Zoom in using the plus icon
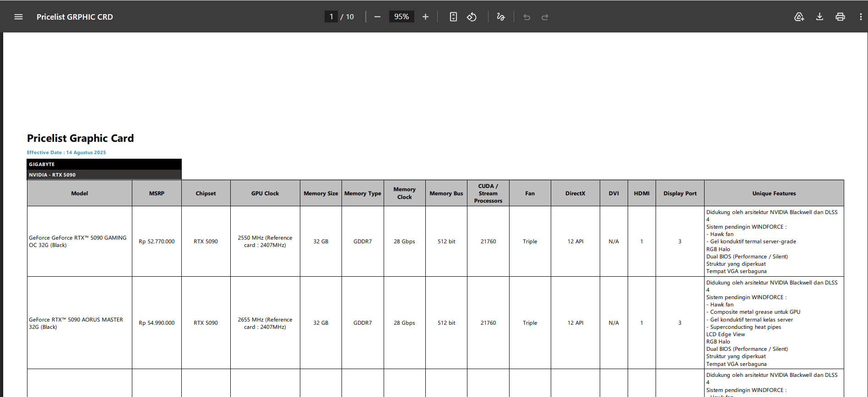The width and height of the screenshot is (868, 397). coord(425,17)
